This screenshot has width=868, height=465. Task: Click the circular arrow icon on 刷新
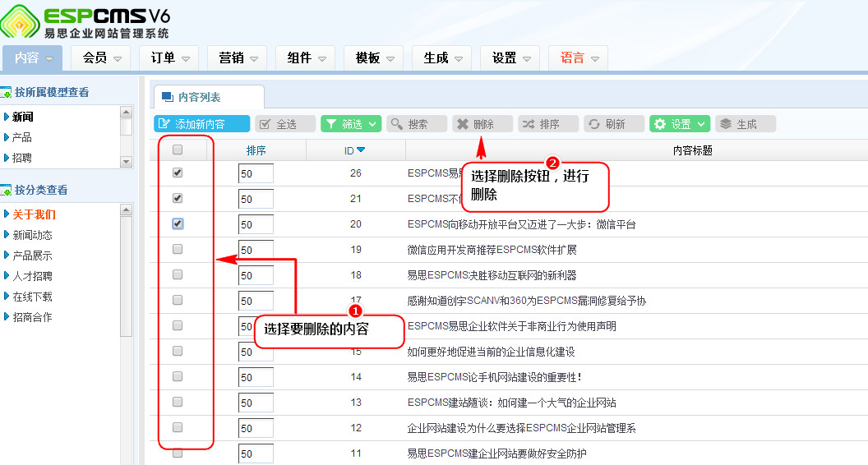click(x=594, y=124)
